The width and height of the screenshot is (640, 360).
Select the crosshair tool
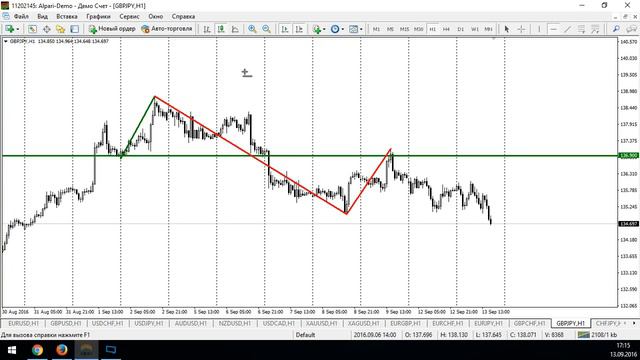point(521,29)
